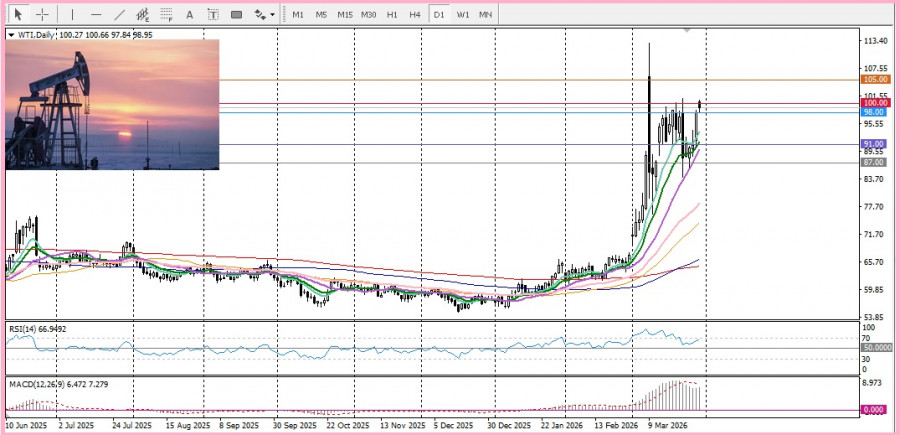This screenshot has height=435, width=900.
Task: Switch chart to H4 timeframe
Action: [x=415, y=15]
